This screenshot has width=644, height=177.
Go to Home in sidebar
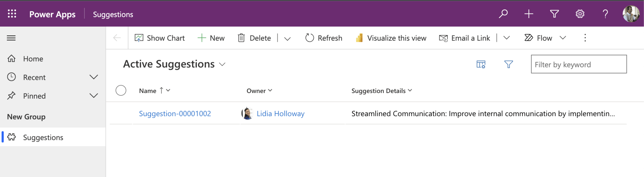click(33, 59)
